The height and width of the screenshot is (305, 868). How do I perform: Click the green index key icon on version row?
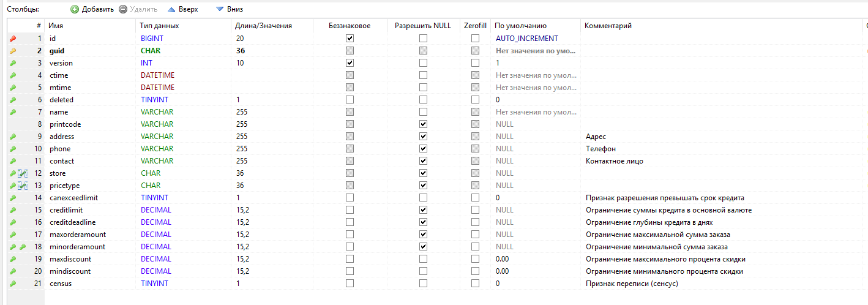coord(13,63)
